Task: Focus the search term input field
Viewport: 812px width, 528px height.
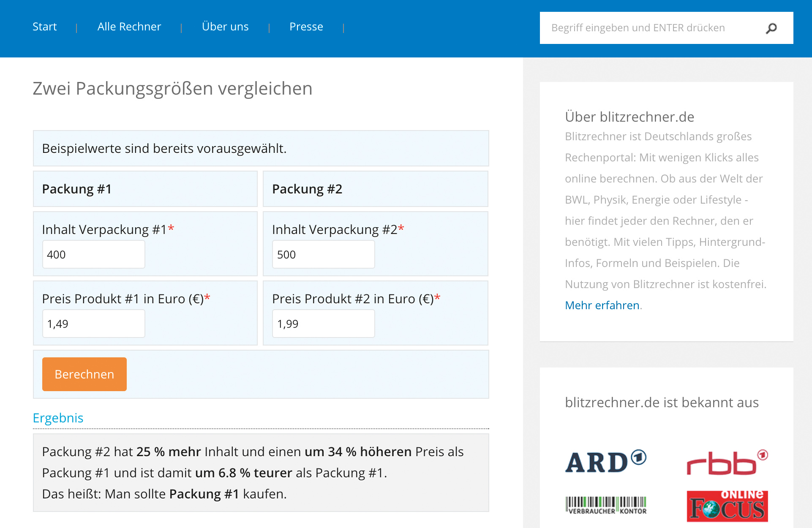Action: click(651, 28)
